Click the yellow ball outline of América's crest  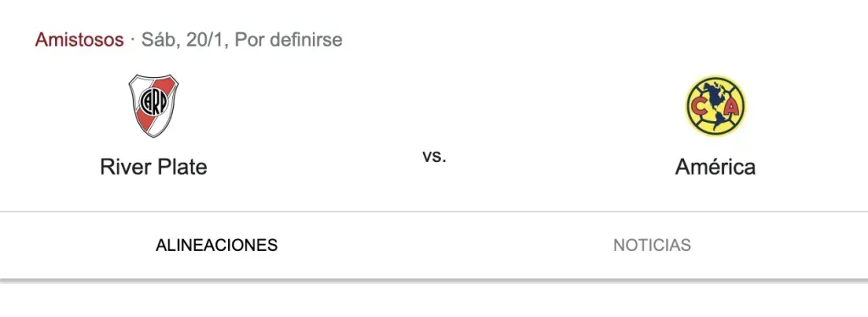tap(715, 106)
